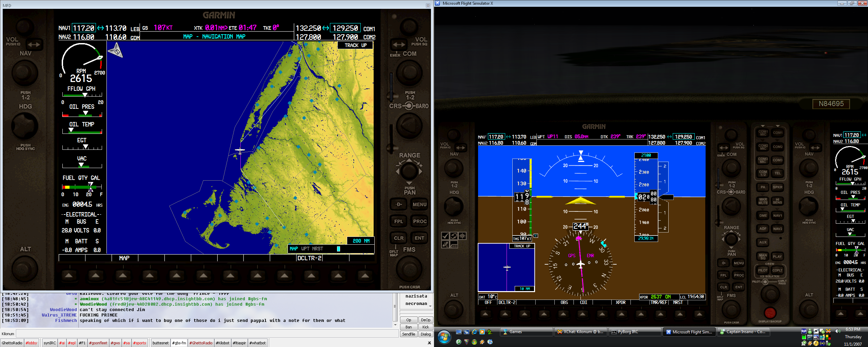Image resolution: width=868 pixels, height=347 pixels.
Task: Click the sun/brightness panel icon in Flight Simulator
Action: click(462, 236)
